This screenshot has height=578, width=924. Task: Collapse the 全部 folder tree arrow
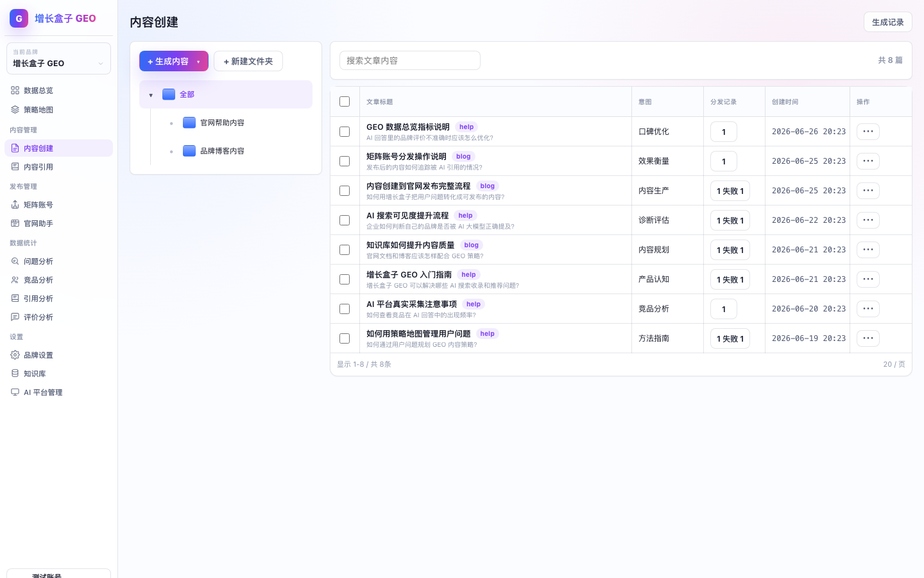point(151,95)
